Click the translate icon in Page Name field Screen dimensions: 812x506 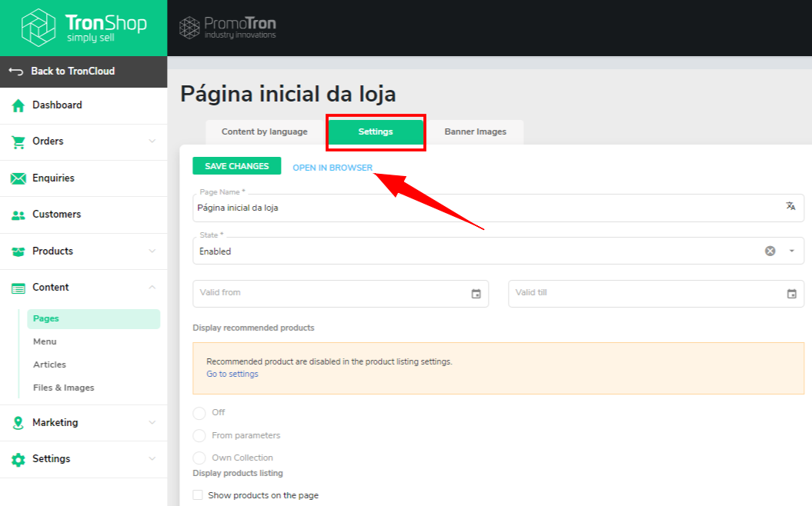790,206
